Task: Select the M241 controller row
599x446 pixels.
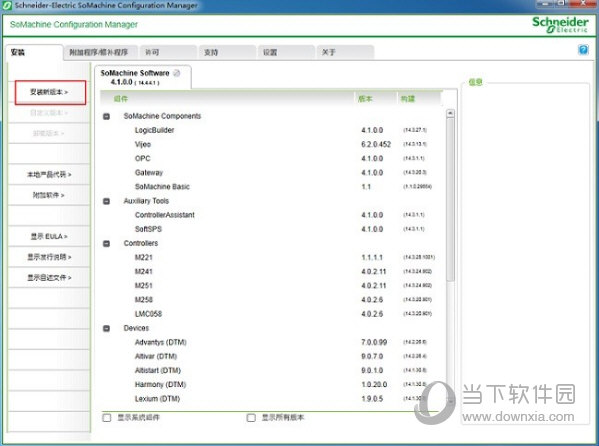Action: click(x=271, y=272)
